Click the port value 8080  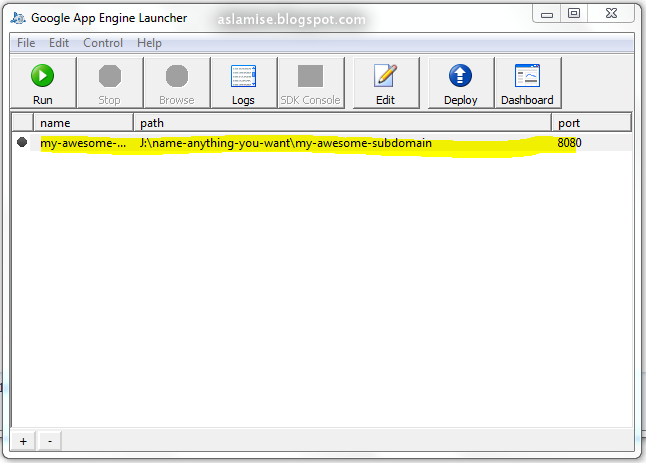[569, 143]
